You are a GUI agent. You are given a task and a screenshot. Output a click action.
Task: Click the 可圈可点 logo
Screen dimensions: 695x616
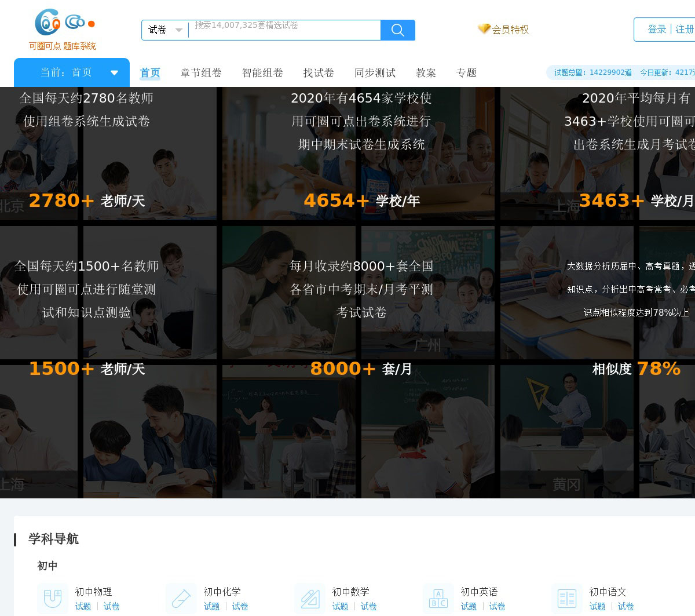(63, 30)
